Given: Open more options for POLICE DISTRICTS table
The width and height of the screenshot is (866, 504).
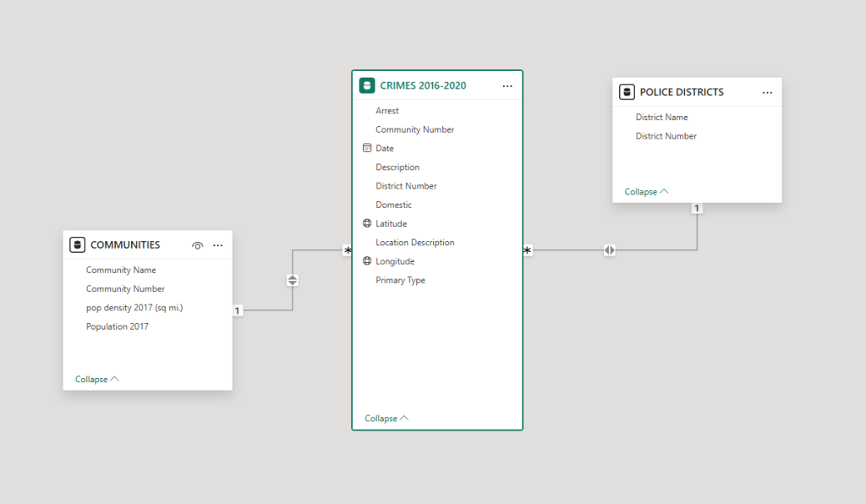Looking at the screenshot, I should [x=767, y=92].
